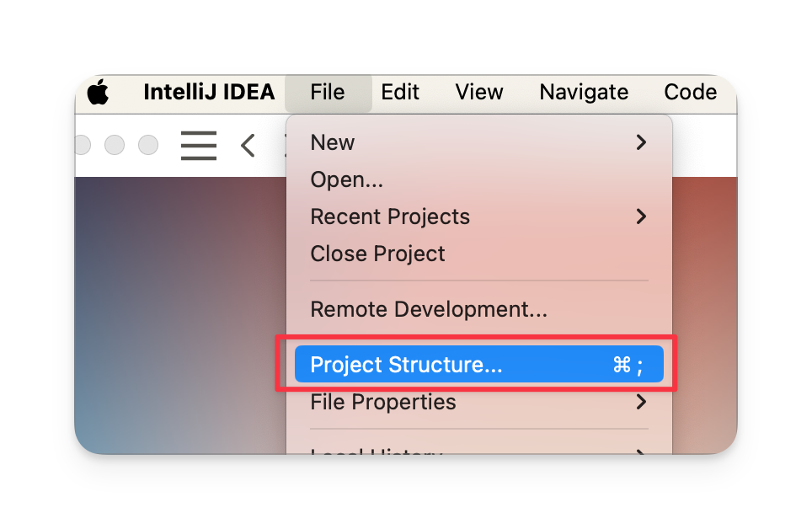This screenshot has width=812, height=529.
Task: Expand the Recent Projects submenu arrow
Action: pyautogui.click(x=641, y=216)
